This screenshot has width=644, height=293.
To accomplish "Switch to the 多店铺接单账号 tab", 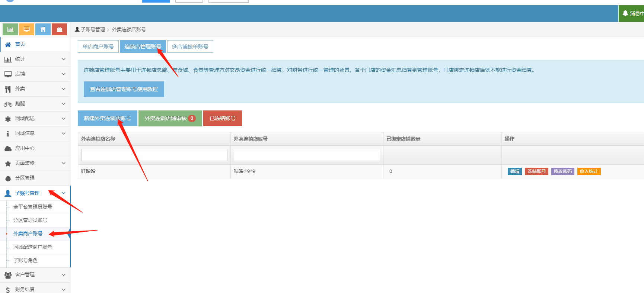I will coord(190,46).
